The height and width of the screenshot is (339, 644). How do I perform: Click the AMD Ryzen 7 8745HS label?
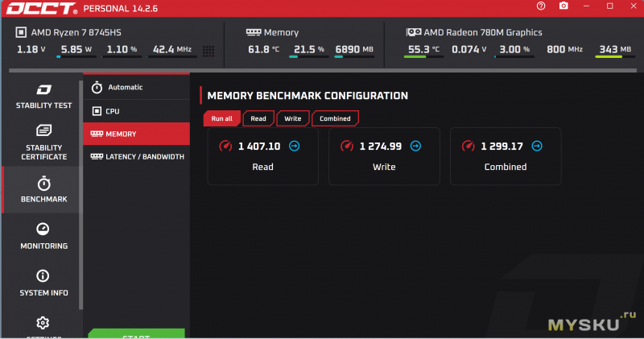click(76, 32)
